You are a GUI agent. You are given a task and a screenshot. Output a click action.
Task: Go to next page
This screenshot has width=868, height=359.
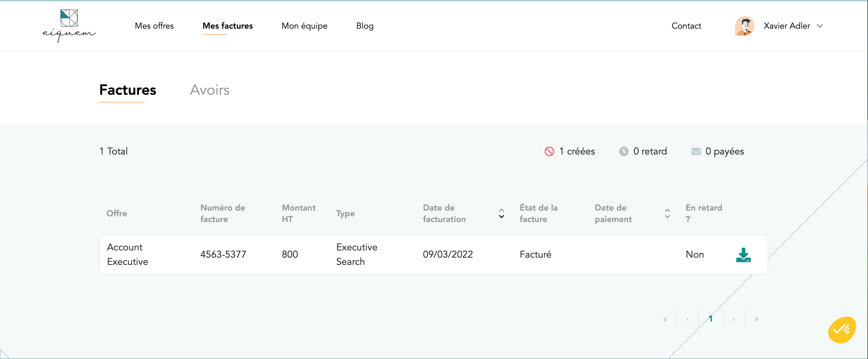coord(734,319)
